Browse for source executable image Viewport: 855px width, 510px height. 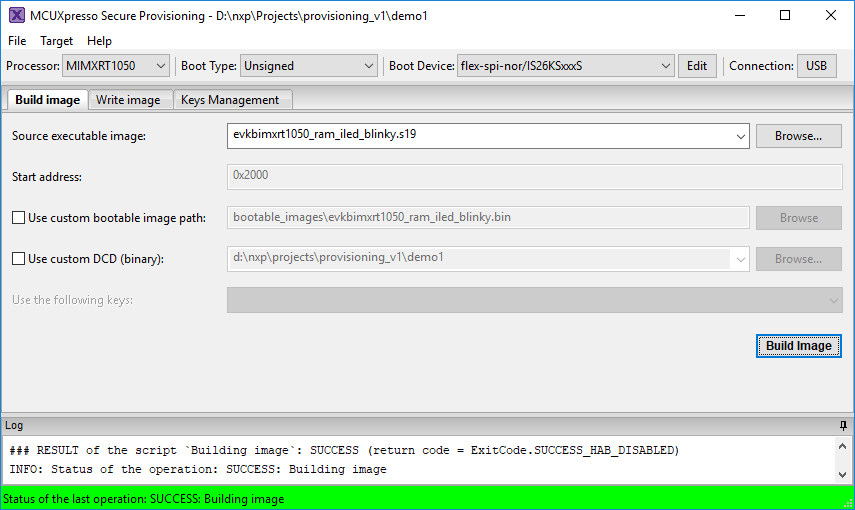point(798,136)
